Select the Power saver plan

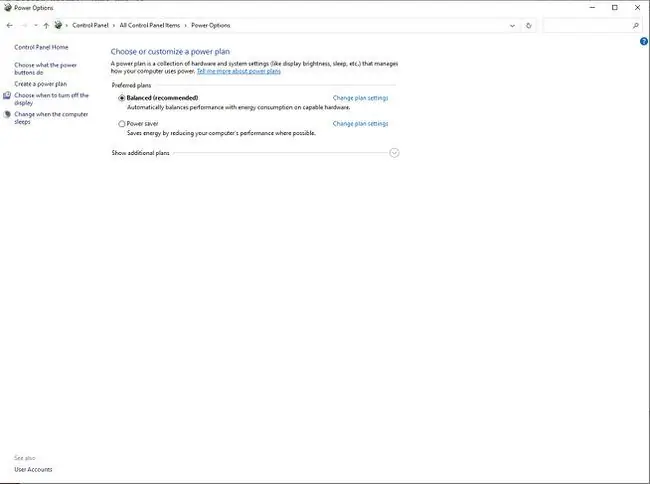(x=121, y=124)
